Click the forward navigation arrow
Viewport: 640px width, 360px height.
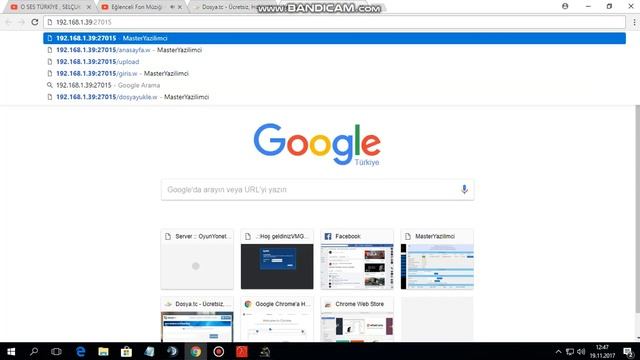click(21, 22)
